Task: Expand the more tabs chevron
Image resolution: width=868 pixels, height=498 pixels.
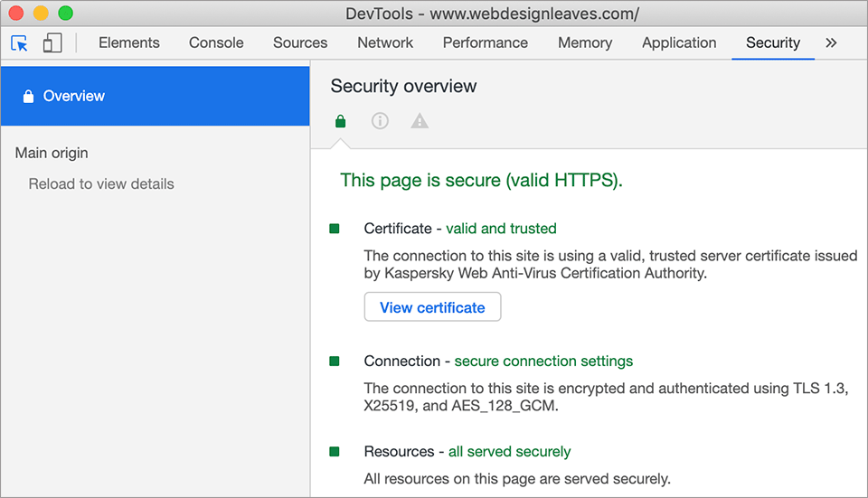Action: point(832,42)
